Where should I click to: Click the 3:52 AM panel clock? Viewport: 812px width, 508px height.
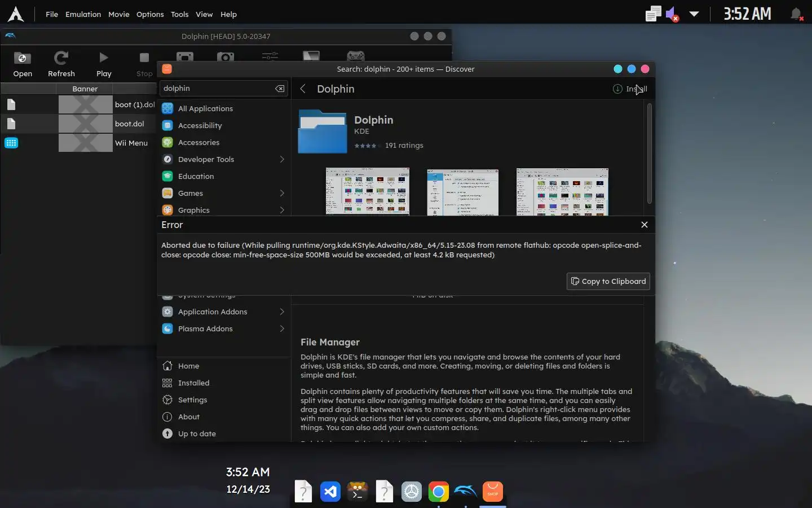coord(747,14)
